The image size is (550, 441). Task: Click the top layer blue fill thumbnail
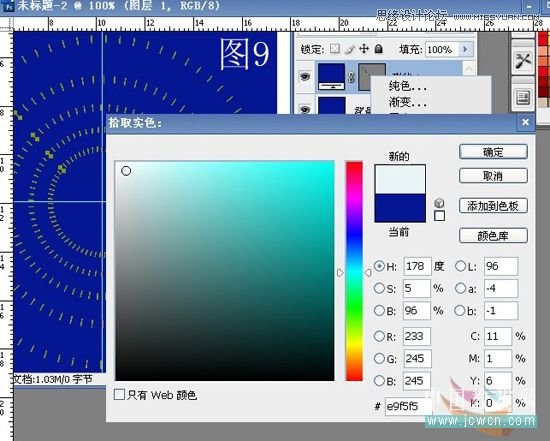point(331,76)
